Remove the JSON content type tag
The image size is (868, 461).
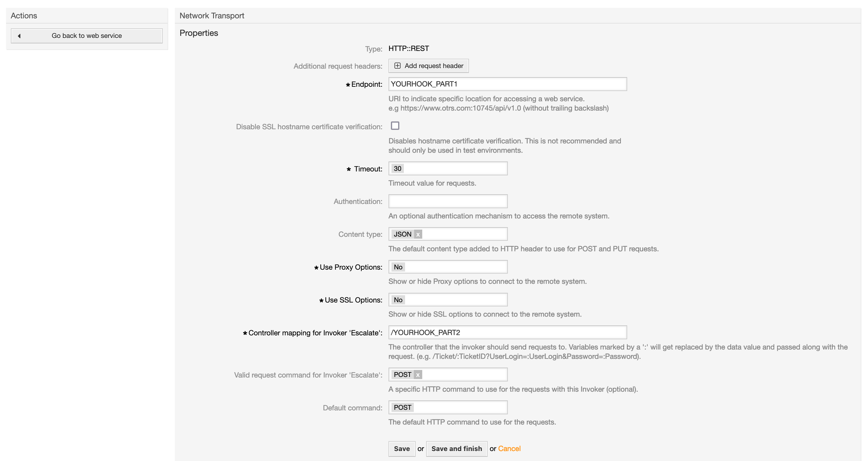tap(418, 234)
